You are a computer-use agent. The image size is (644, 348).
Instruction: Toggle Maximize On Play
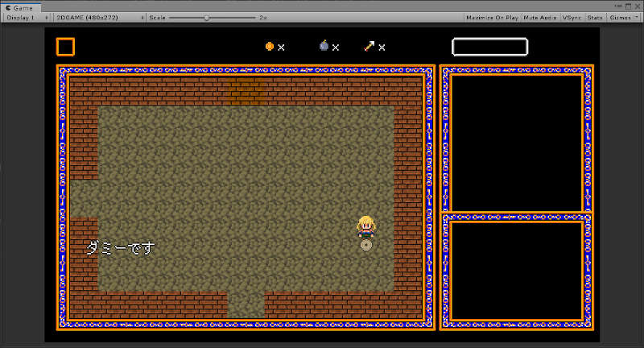pyautogui.click(x=492, y=18)
